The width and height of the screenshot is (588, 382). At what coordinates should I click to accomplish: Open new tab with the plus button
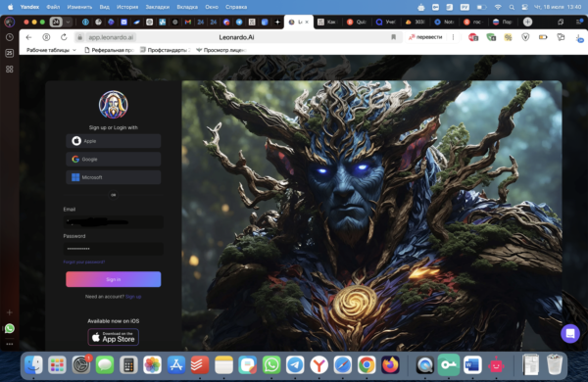[527, 22]
